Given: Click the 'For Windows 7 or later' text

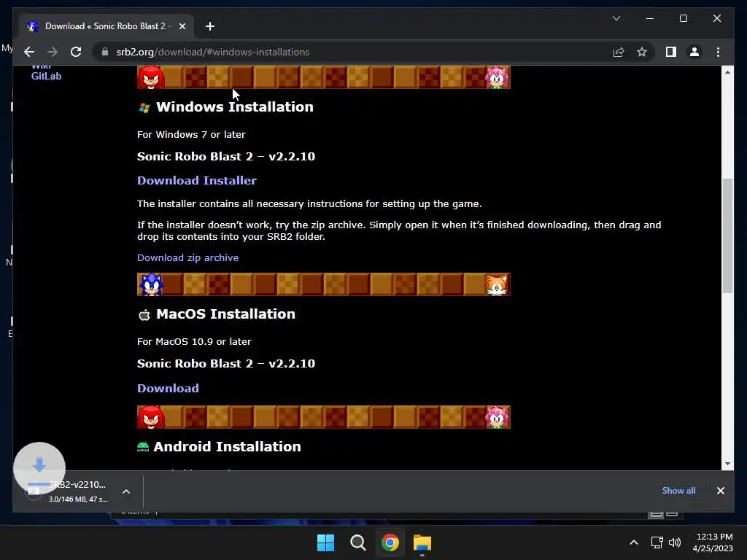Looking at the screenshot, I should (192, 135).
